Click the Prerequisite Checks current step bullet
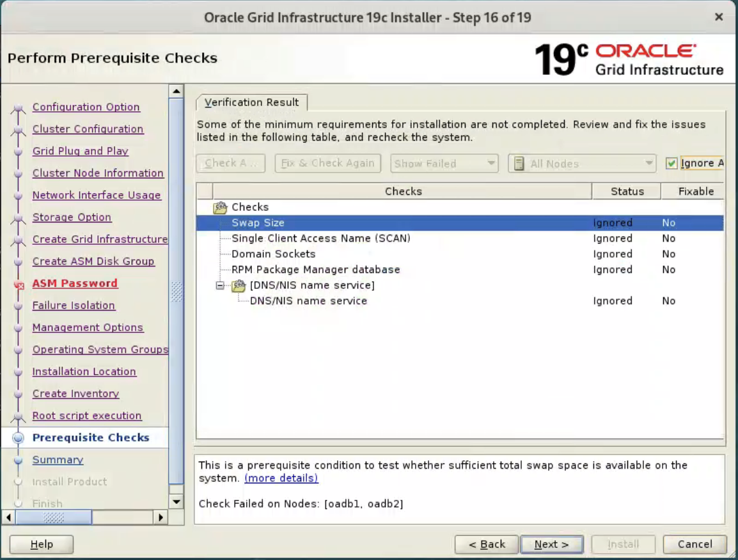 (x=19, y=438)
